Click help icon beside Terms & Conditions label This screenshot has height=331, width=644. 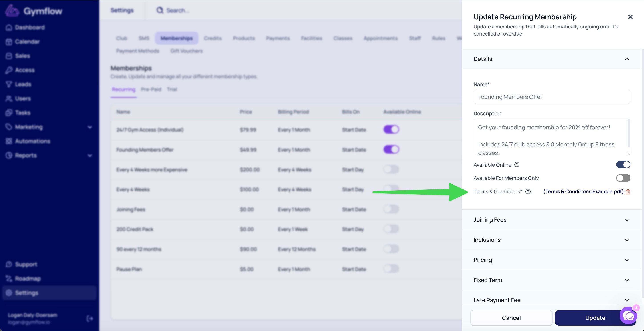(x=528, y=192)
